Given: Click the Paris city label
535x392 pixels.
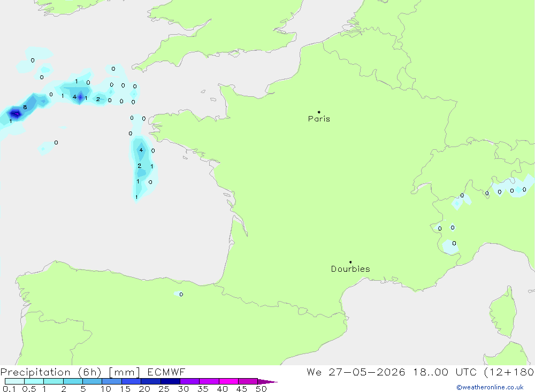Looking at the screenshot, I should [319, 119].
